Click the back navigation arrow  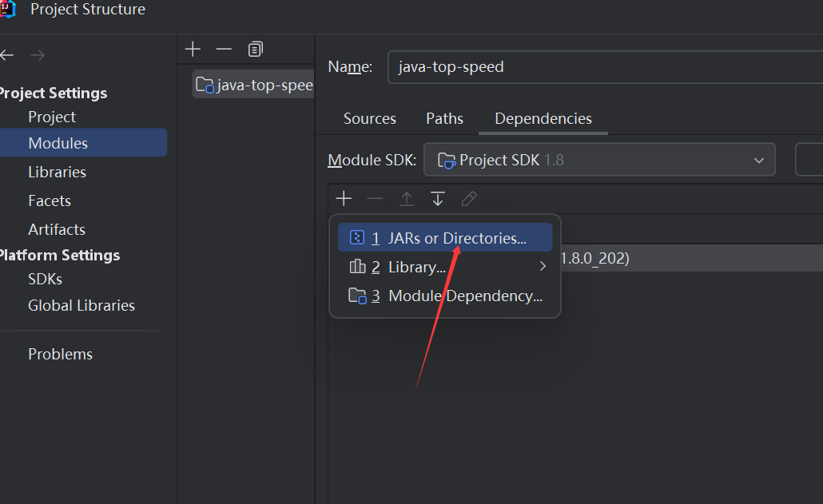point(7,55)
